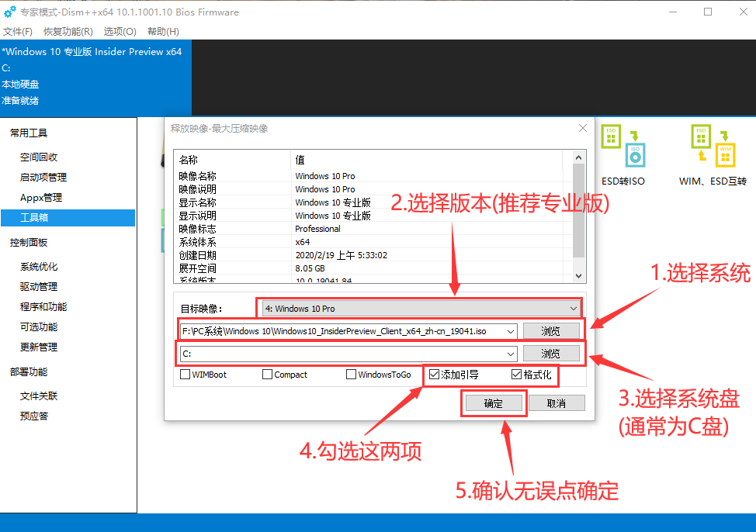Open the ISO file path dropdown arrow
Screen dimensions: 756x532
[510, 331]
